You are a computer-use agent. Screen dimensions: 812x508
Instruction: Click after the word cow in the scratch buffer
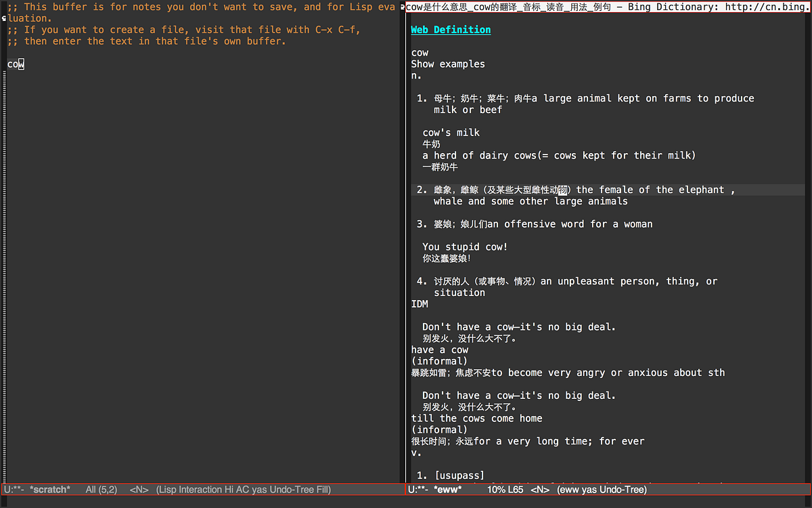click(x=24, y=64)
